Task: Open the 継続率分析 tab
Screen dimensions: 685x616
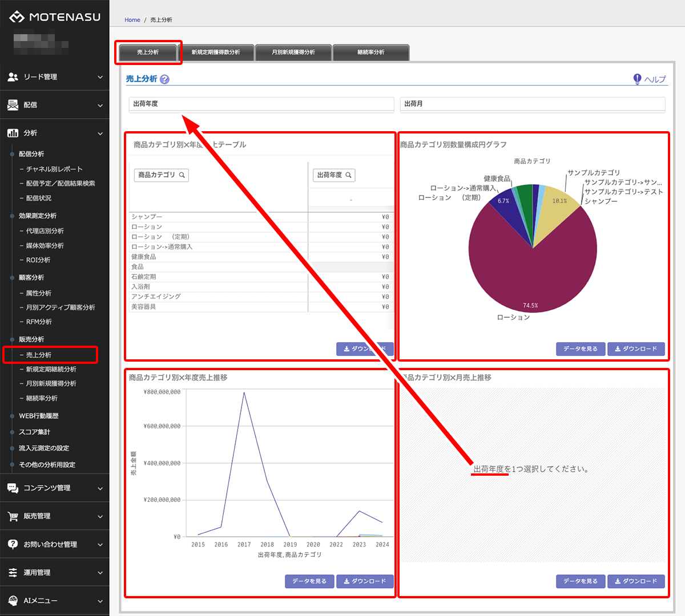Action: [x=370, y=52]
